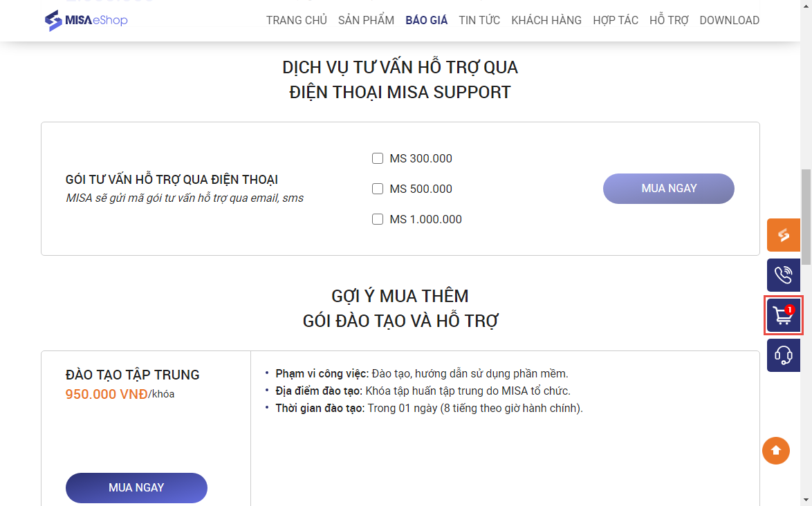Viewport: 812px width, 506px height.
Task: Check the MS 300.000 checkbox
Action: 378,158
